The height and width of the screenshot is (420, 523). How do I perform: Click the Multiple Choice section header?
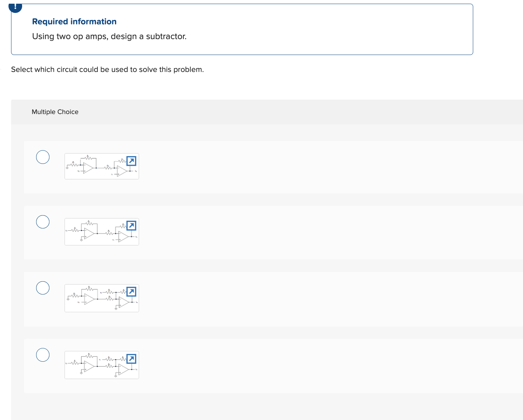pyautogui.click(x=55, y=111)
